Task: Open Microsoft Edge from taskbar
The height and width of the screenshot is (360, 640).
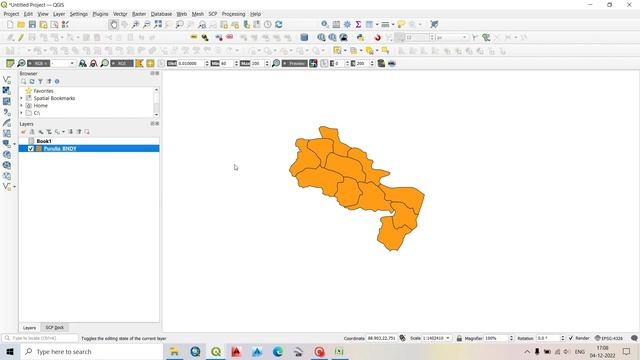Action: [278, 351]
